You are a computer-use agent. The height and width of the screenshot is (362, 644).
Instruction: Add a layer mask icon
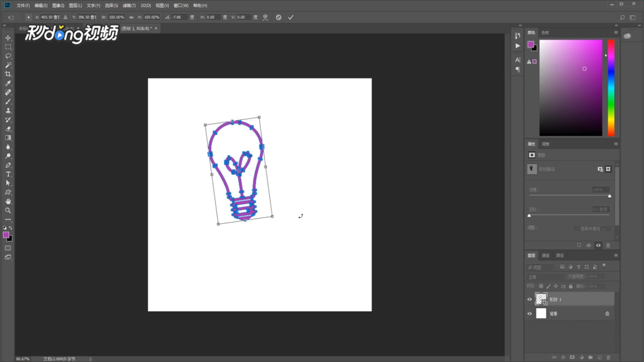pyautogui.click(x=572, y=357)
